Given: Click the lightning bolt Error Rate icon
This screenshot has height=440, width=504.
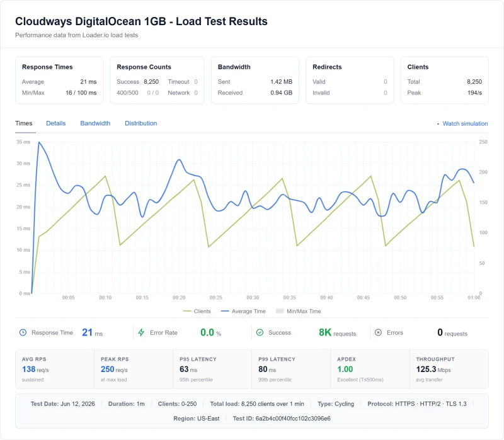Looking at the screenshot, I should tap(141, 332).
